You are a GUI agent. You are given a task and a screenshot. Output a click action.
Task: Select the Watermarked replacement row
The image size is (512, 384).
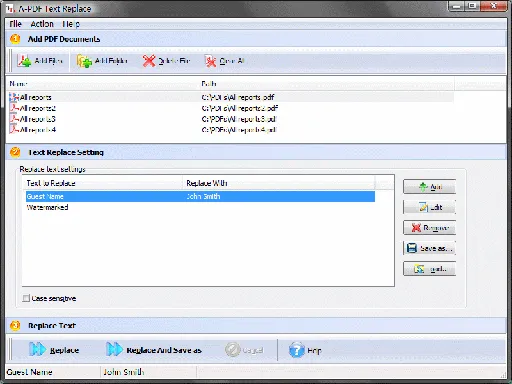[200, 207]
